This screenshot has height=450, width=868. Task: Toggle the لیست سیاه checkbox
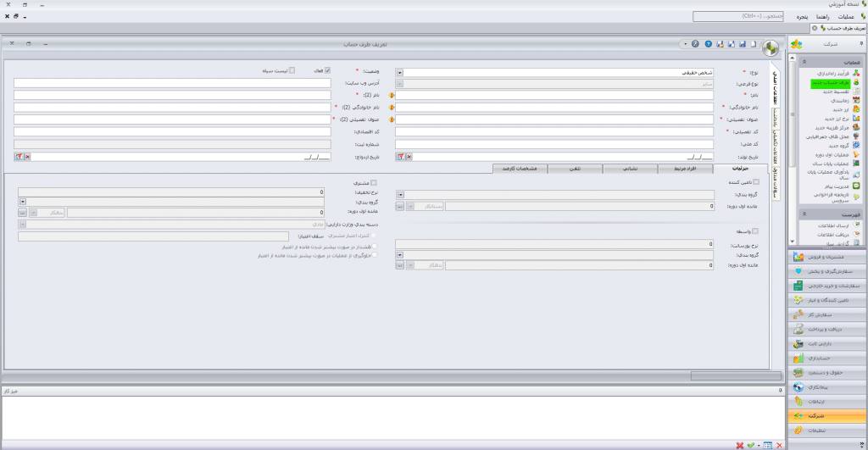tap(292, 71)
